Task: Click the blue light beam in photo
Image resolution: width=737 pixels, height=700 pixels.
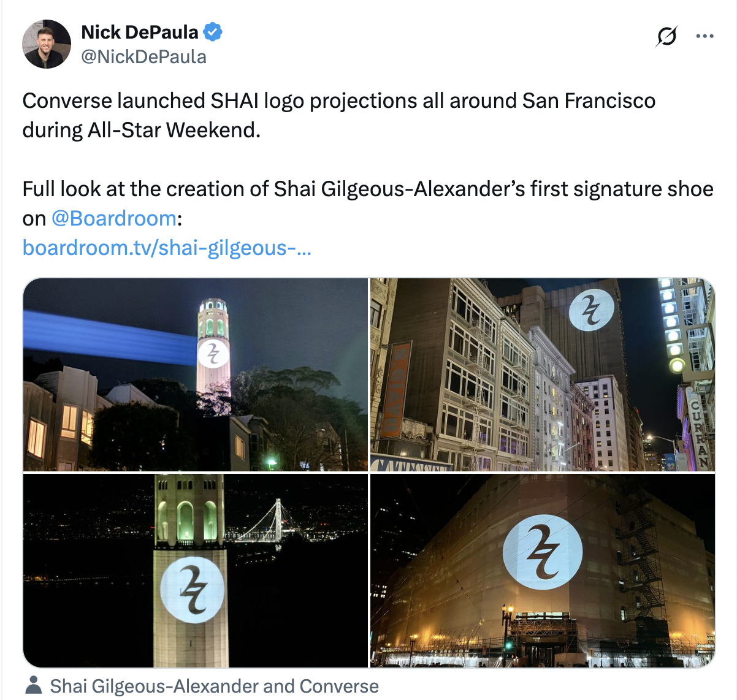Action: coord(110,337)
